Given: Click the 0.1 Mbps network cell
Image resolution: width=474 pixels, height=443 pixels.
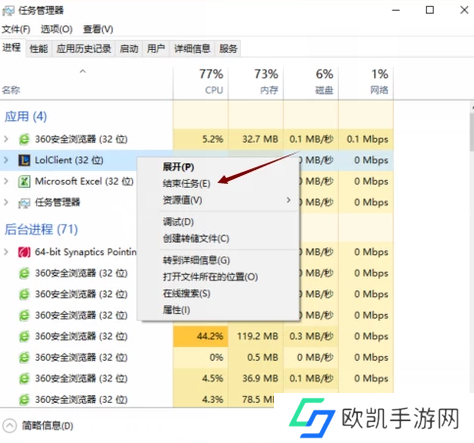Looking at the screenshot, I should tap(366, 139).
